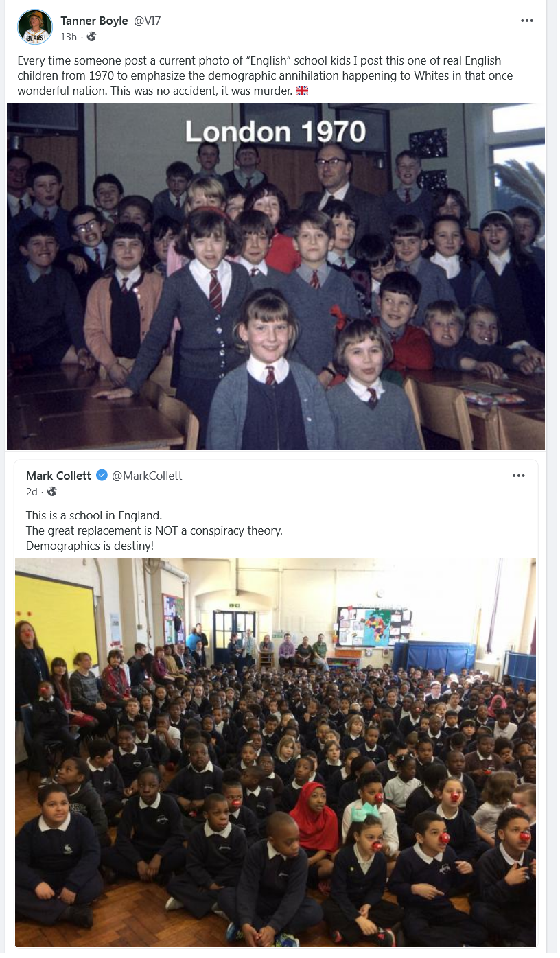Open the three-dot menu on Tanner Boyle's post

coord(527,21)
